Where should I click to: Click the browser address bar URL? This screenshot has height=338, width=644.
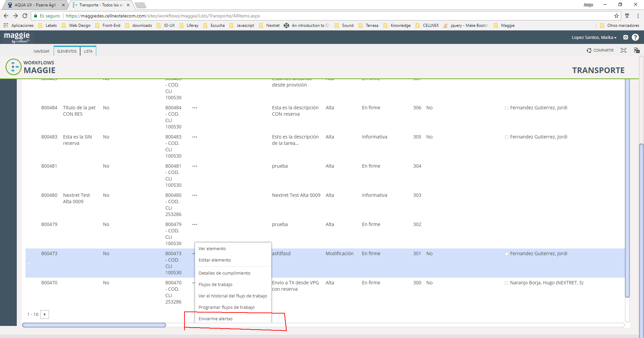(163, 16)
